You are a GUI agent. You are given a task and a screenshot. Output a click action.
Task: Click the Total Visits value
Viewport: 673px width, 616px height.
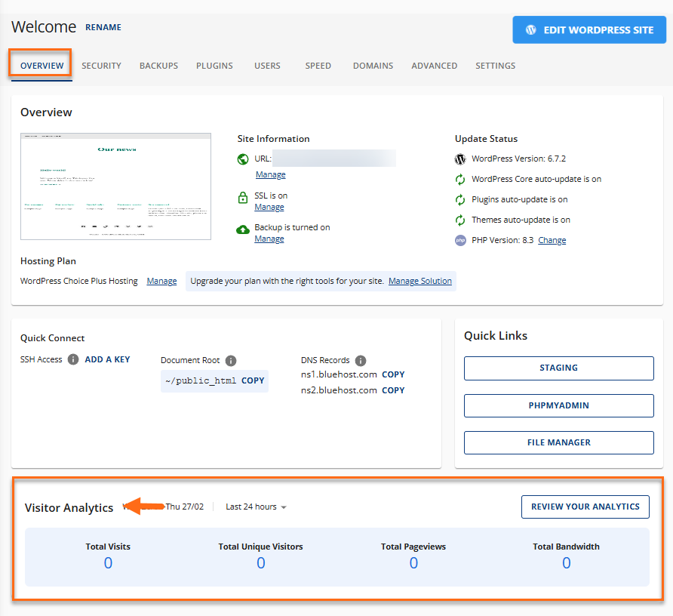[x=108, y=563]
